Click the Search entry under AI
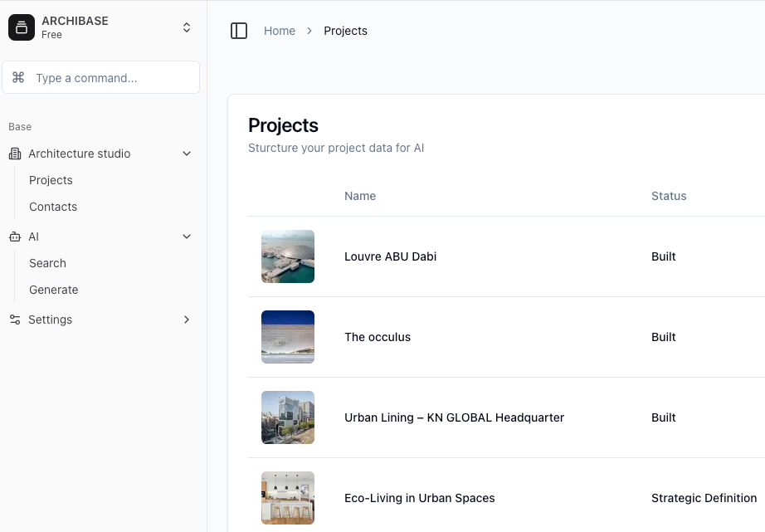The width and height of the screenshot is (765, 532). pos(47,263)
